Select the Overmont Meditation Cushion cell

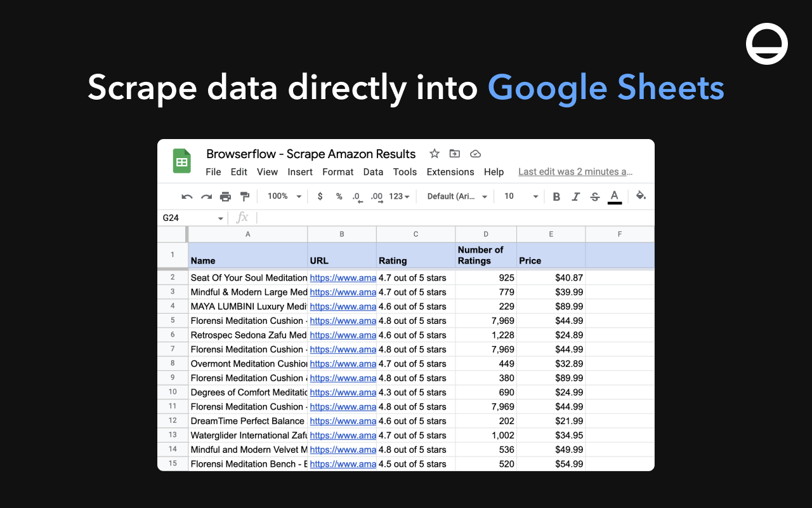pos(248,364)
